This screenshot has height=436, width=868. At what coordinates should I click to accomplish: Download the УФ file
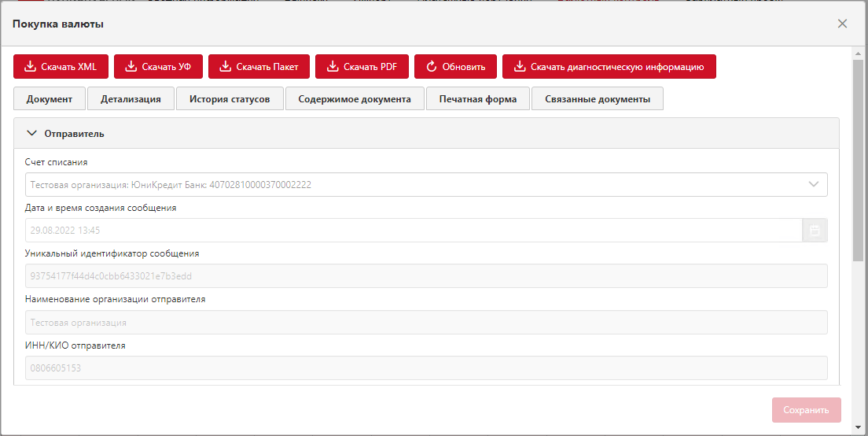click(x=158, y=67)
